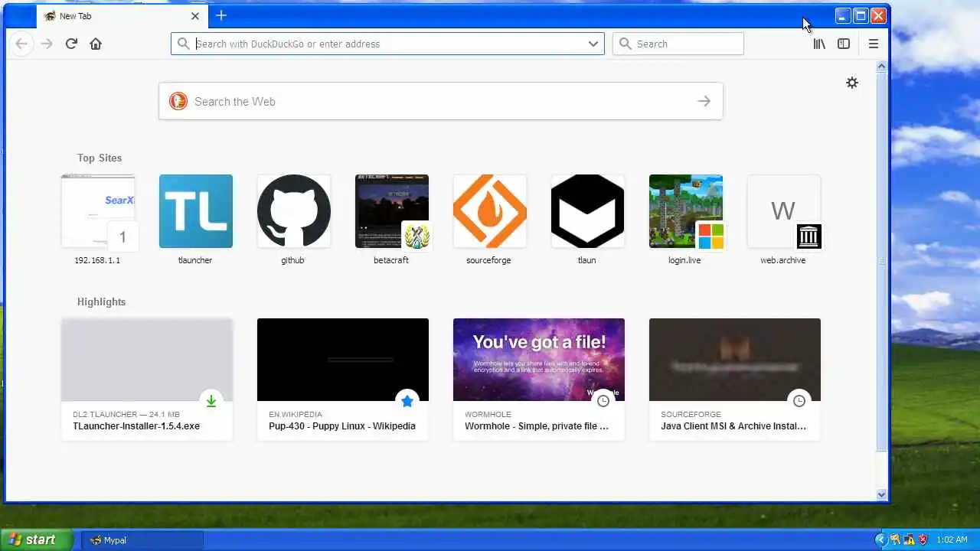Image resolution: width=980 pixels, height=551 pixels.
Task: Toggle the sidebar panel icon
Action: tap(844, 44)
